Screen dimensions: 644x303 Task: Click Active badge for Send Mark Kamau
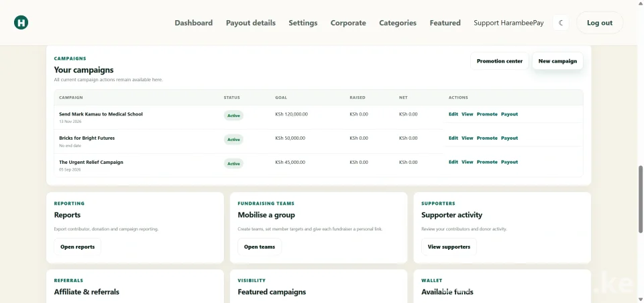coord(233,116)
